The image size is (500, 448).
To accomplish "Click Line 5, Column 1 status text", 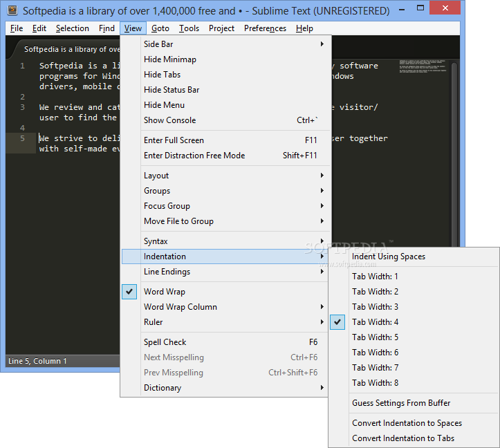I will [37, 361].
